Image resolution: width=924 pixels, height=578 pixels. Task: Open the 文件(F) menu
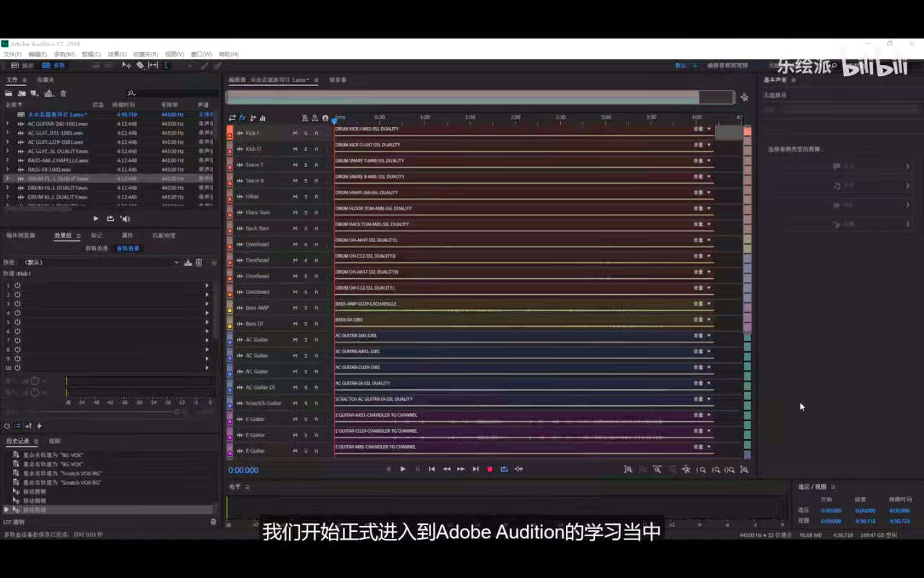click(12, 55)
